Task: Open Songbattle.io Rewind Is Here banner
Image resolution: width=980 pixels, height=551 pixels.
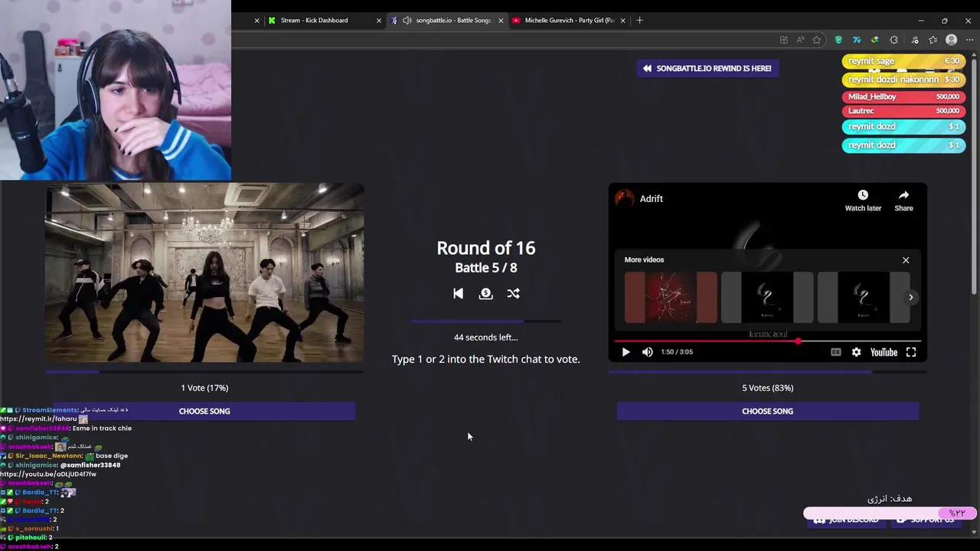Action: point(707,68)
